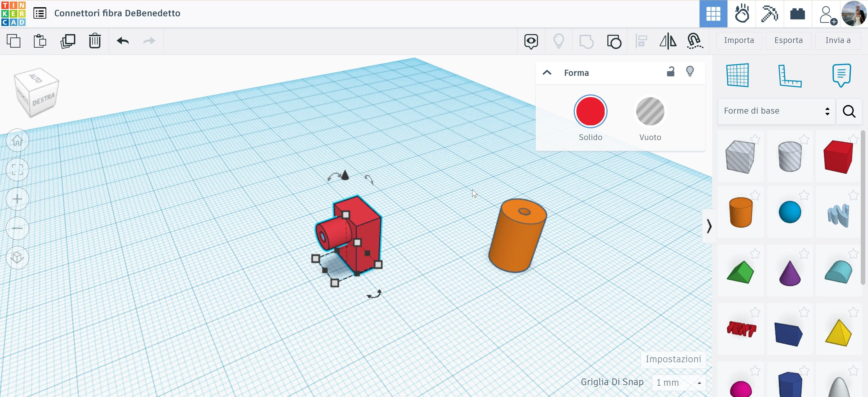This screenshot has height=397, width=868.
Task: Select the yellow pyramid shape
Action: 838,333
